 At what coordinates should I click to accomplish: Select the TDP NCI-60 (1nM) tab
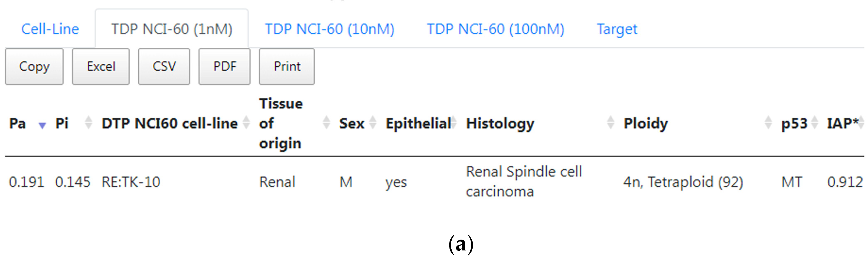pos(171,29)
